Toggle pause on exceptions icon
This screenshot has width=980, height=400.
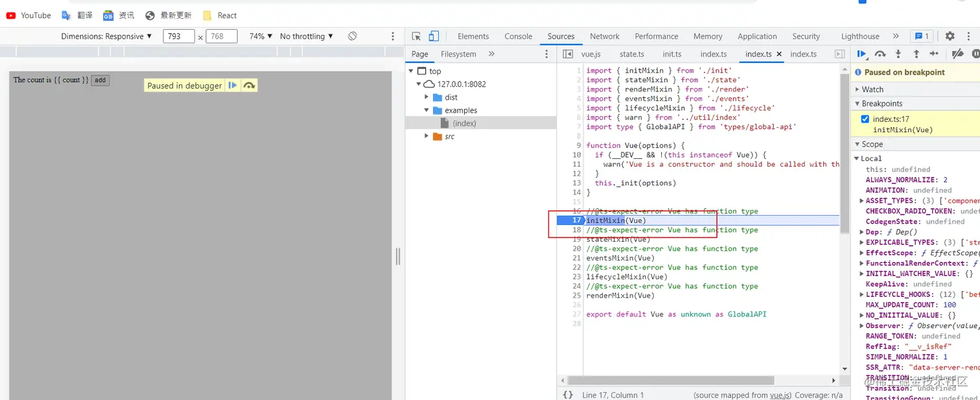coord(975,54)
